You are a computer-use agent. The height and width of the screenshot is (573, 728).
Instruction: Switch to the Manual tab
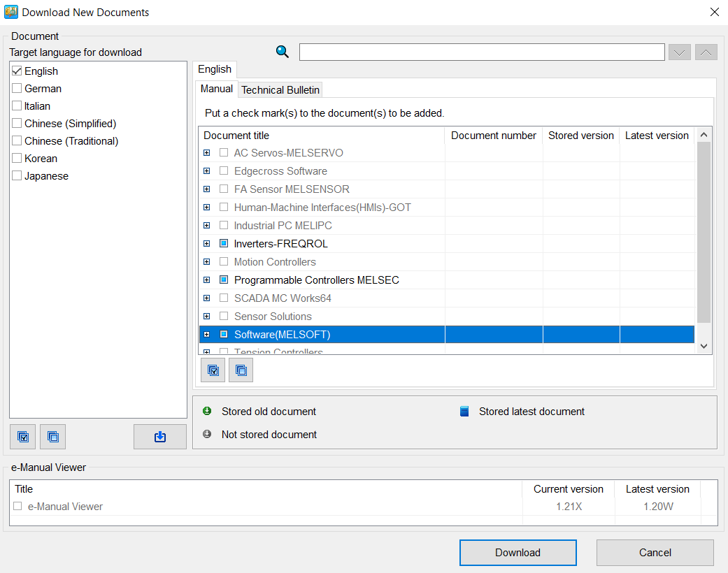click(216, 89)
